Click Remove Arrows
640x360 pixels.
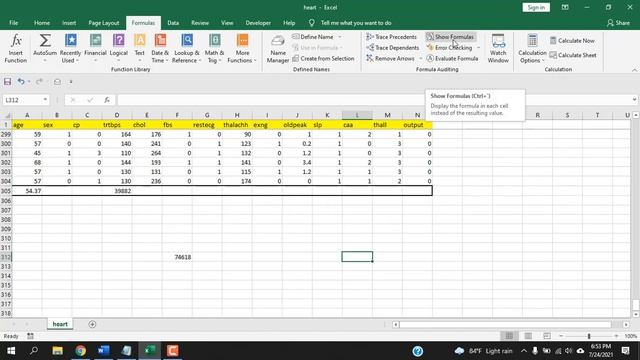(x=390, y=58)
